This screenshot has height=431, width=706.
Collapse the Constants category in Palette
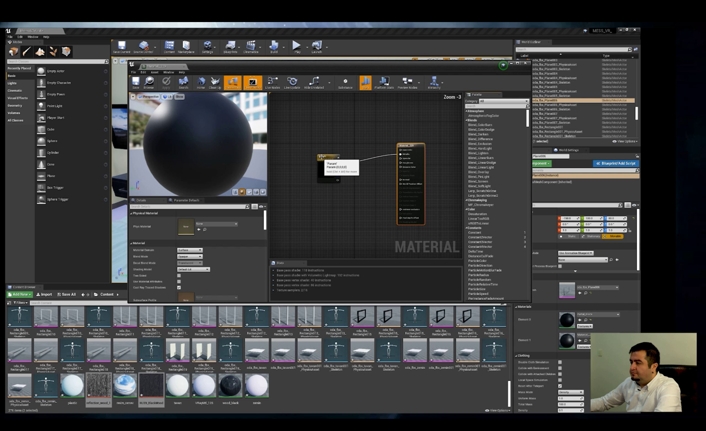pyautogui.click(x=467, y=228)
